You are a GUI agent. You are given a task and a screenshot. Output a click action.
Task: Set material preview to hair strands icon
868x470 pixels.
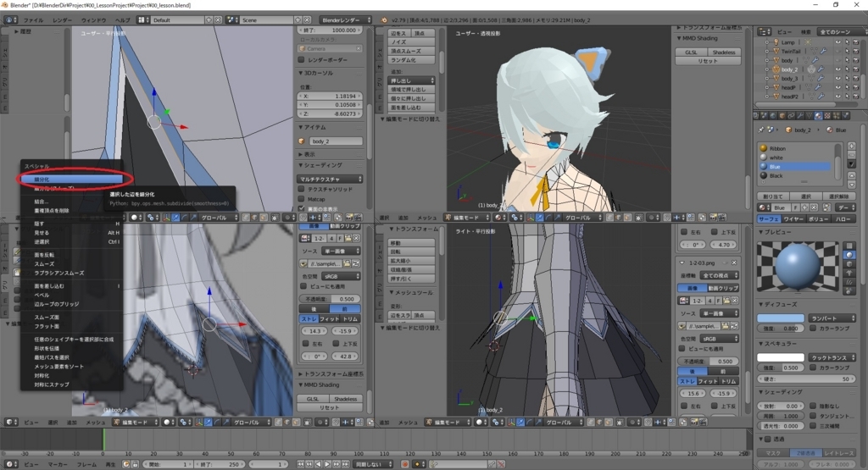(x=849, y=282)
